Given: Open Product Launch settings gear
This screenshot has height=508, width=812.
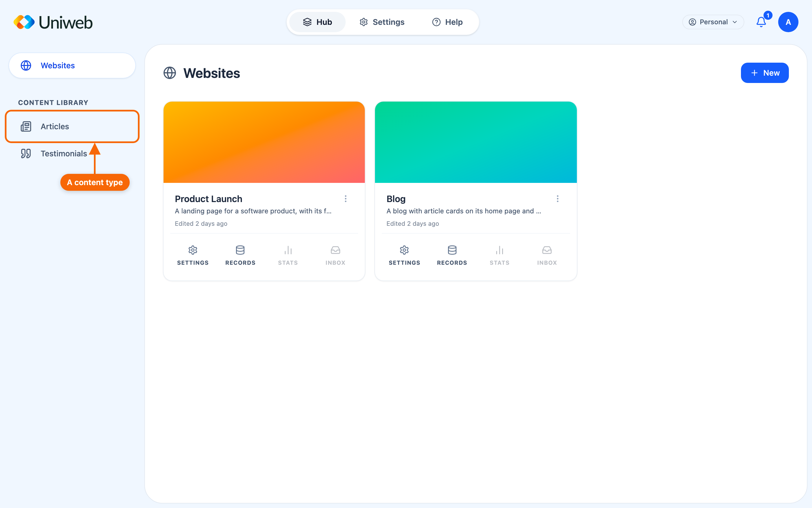Looking at the screenshot, I should coord(193,255).
